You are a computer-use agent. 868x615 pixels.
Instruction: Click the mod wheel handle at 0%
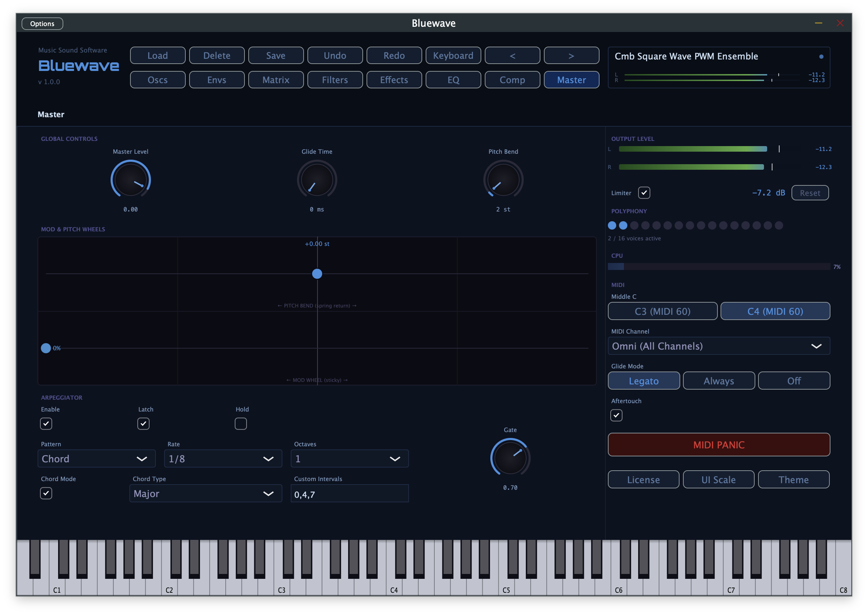click(46, 348)
